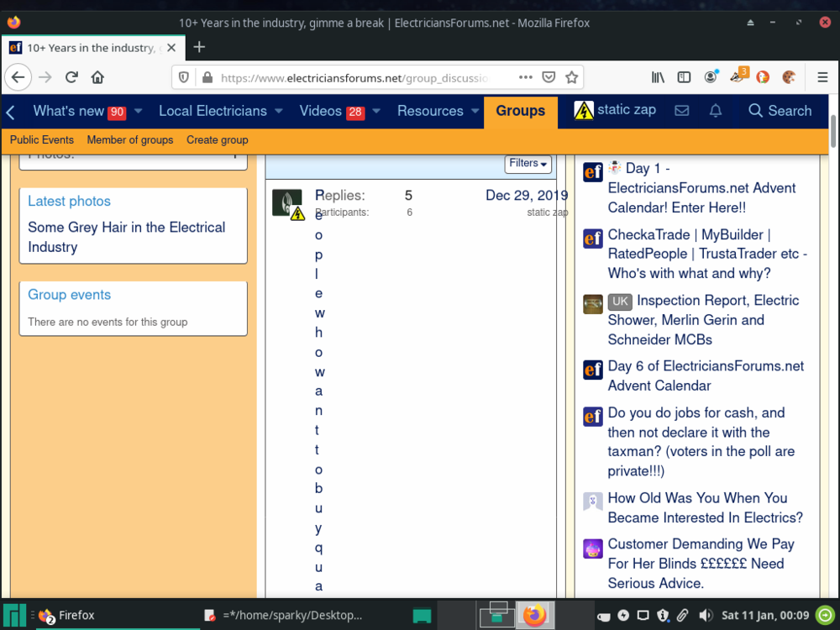Screen dimensions: 840x630
Task: Open the Firefox Library
Action: click(658, 77)
